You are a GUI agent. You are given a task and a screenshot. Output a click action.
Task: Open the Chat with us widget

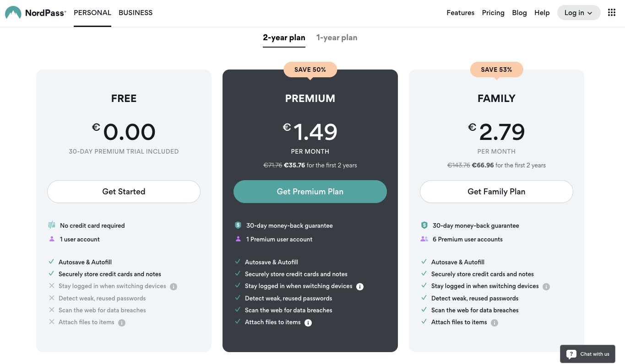coord(587,354)
